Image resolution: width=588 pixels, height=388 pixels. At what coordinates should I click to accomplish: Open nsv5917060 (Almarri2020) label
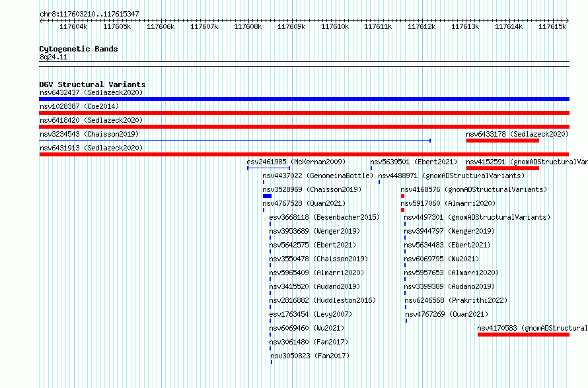pyautogui.click(x=448, y=203)
